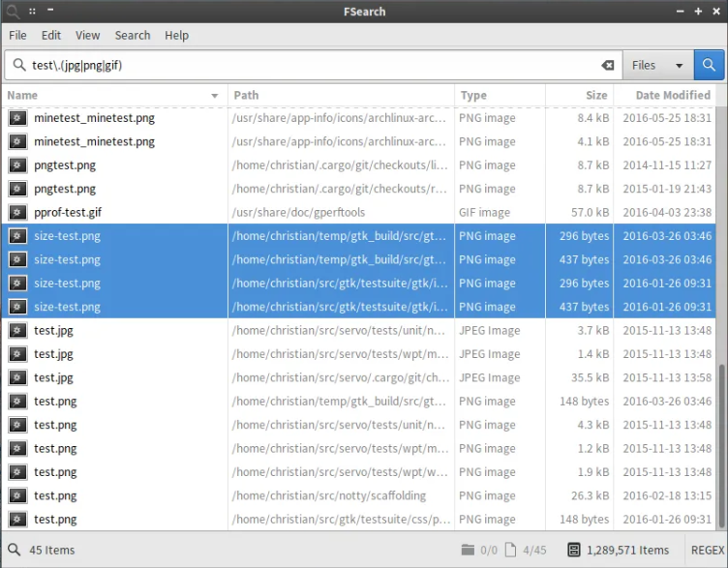This screenshot has height=568, width=728.
Task: Click the Name column sort arrow
Action: [215, 96]
